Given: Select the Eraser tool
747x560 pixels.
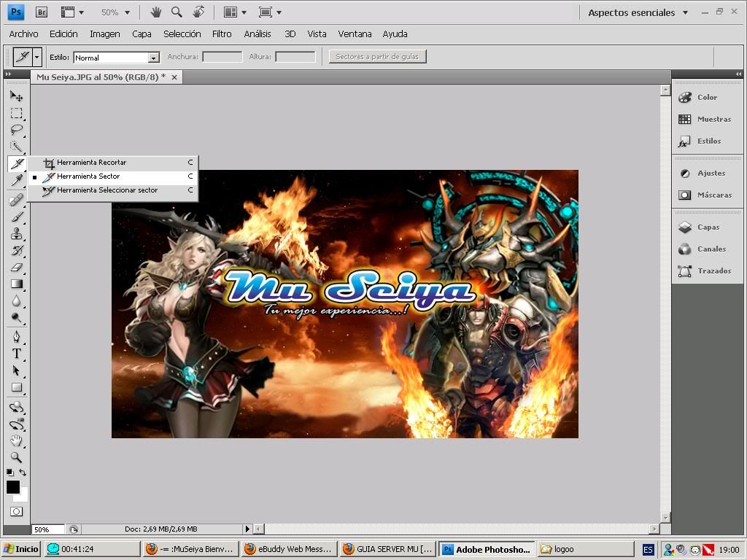Looking at the screenshot, I should [x=16, y=267].
